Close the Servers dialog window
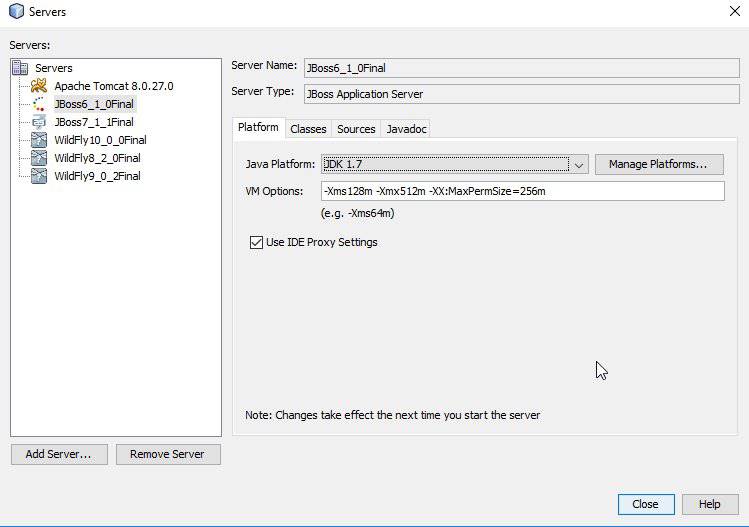Viewport: 749px width, 527px height. pyautogui.click(x=735, y=11)
